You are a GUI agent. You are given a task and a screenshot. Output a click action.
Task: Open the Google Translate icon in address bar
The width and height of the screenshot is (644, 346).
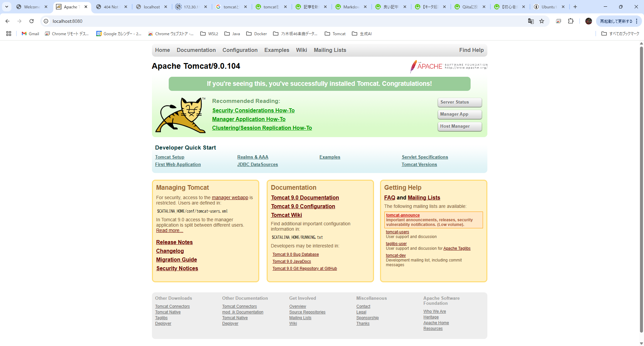pos(531,21)
